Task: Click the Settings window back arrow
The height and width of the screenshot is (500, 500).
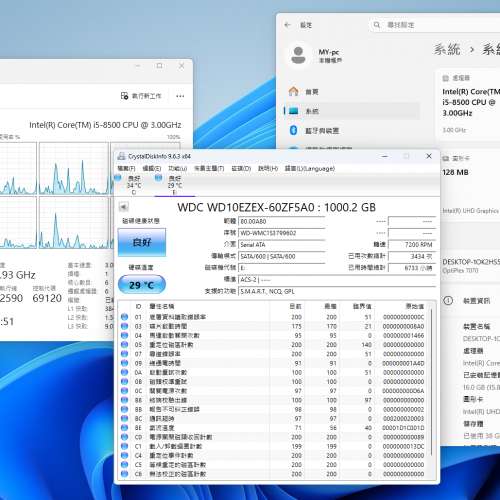Action: 288,25
